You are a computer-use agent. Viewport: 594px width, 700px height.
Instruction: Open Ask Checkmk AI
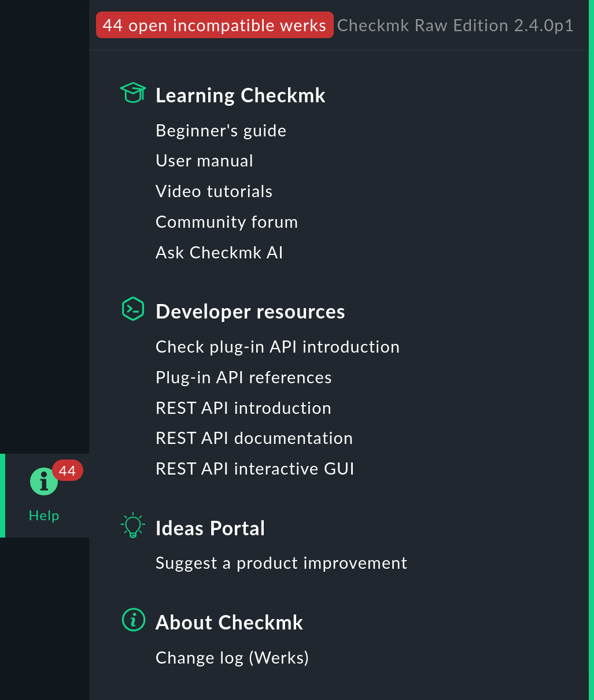(x=219, y=253)
